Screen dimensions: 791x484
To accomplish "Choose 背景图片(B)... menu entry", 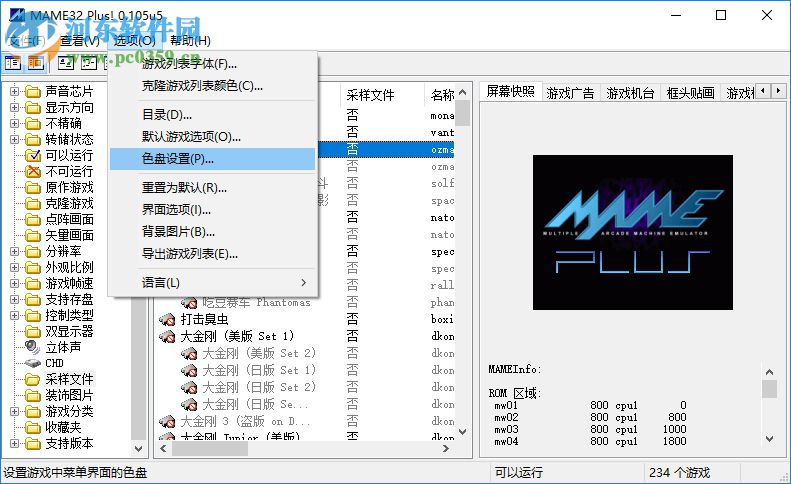I will tap(212, 232).
